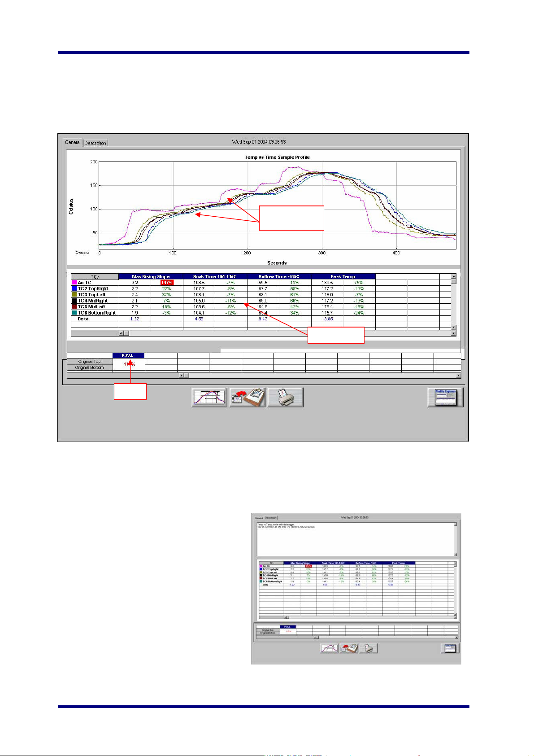Click the TC5 MidLeft row label, larger window
Image resolution: width=534 pixels, height=756 pixels.
(91, 306)
